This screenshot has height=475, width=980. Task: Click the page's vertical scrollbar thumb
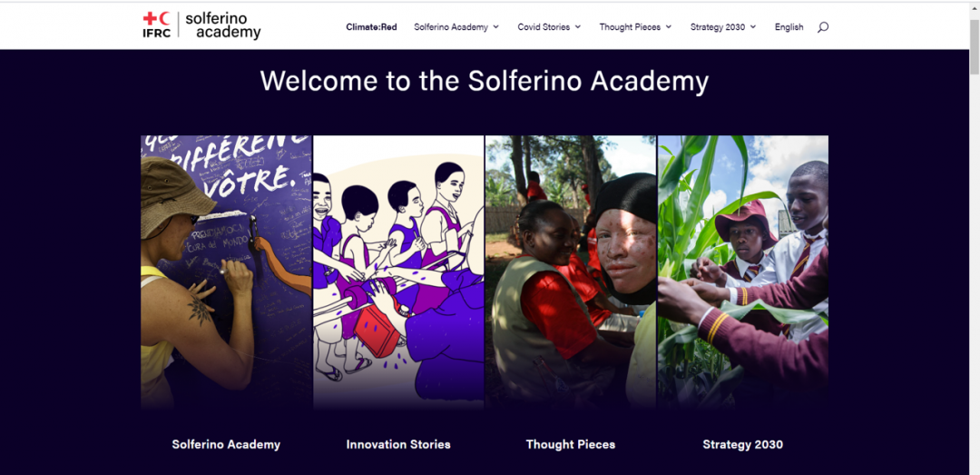coord(974,45)
